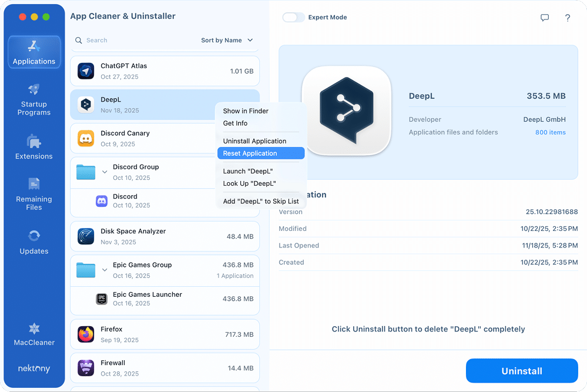The height and width of the screenshot is (392, 587).
Task: Expand the Epic Games Group folder
Action: pos(105,270)
